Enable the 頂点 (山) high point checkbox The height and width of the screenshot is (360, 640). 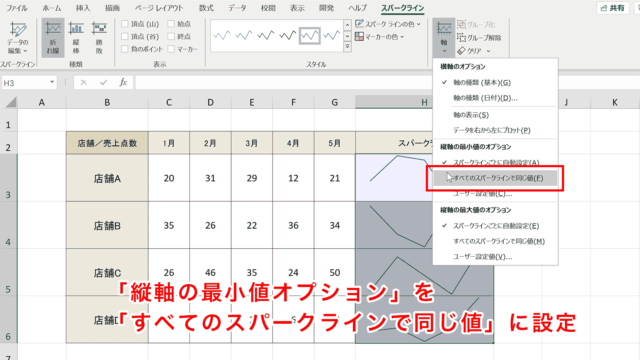(x=125, y=24)
